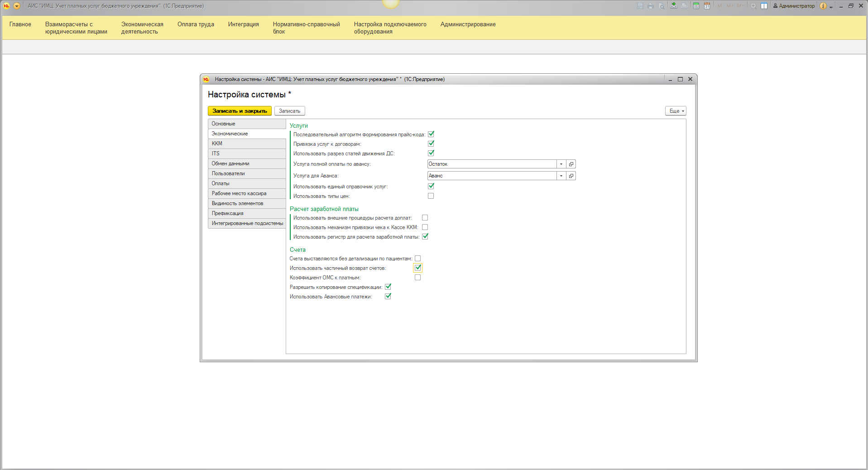The image size is (868, 470).
Task: Click the info icon next to Администратор
Action: click(x=823, y=6)
